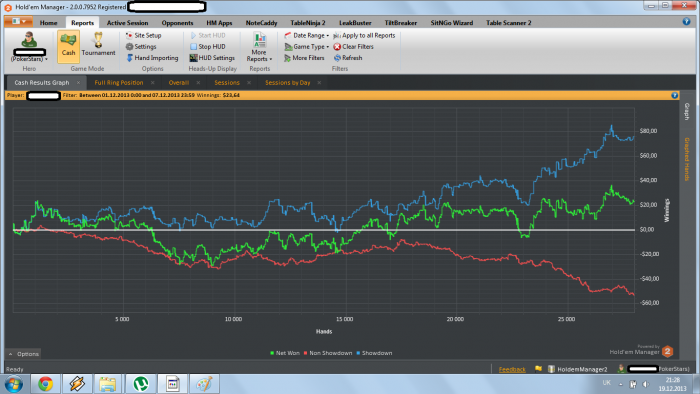The image size is (700, 394).
Task: Select the Tournament game mode trophy
Action: [98, 45]
